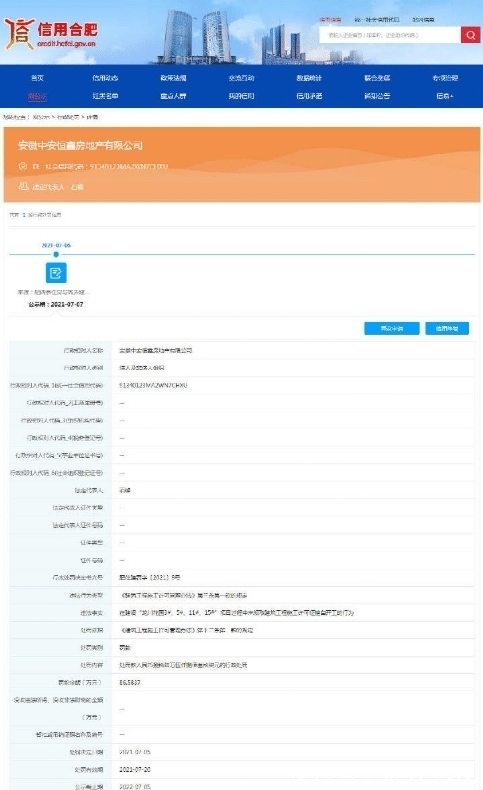
Task: Click the 2021-07-20 date value
Action: click(134, 769)
